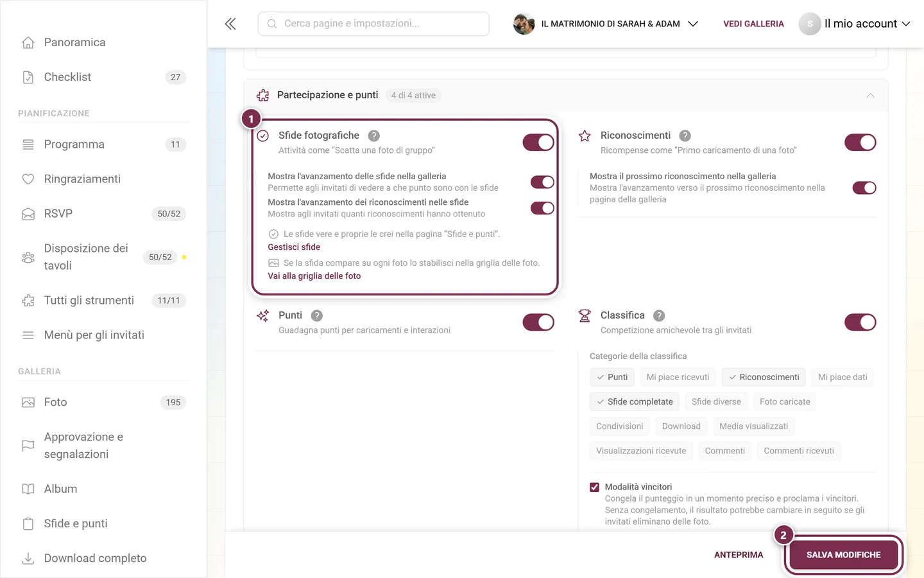Collapse the Partecipazione e punti section

pyautogui.click(x=870, y=95)
